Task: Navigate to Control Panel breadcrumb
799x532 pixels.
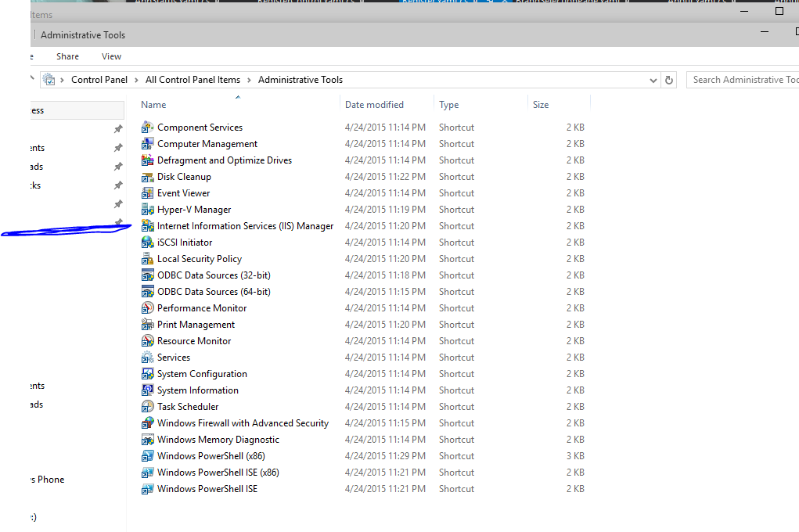Action: pyautogui.click(x=99, y=80)
